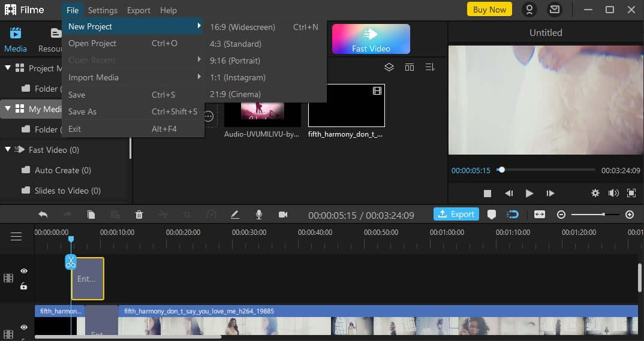Screen dimensions: 644x341
Task: Open the File menu
Action: point(73,10)
